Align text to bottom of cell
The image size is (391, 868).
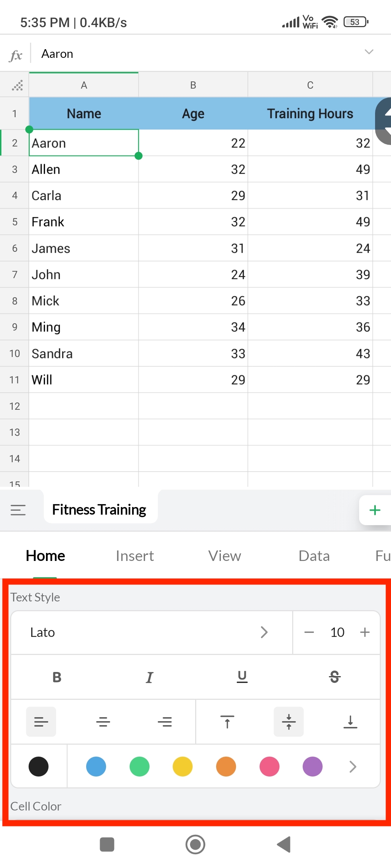(350, 722)
